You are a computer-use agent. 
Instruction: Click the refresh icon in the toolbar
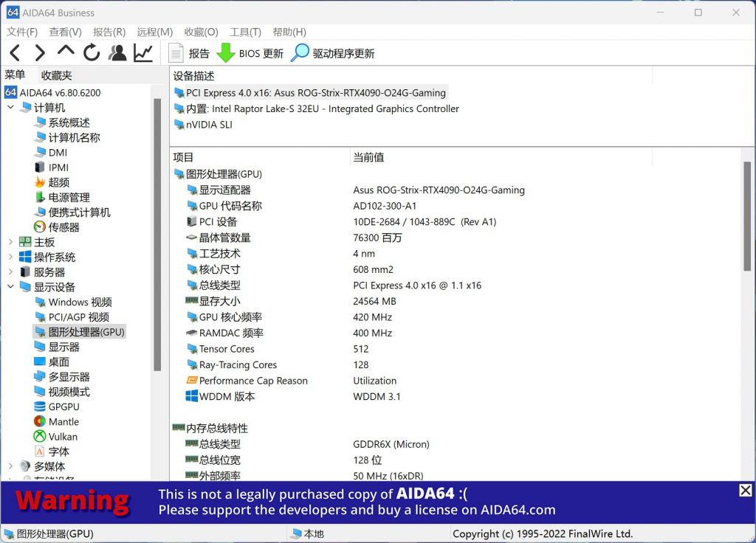tap(90, 52)
